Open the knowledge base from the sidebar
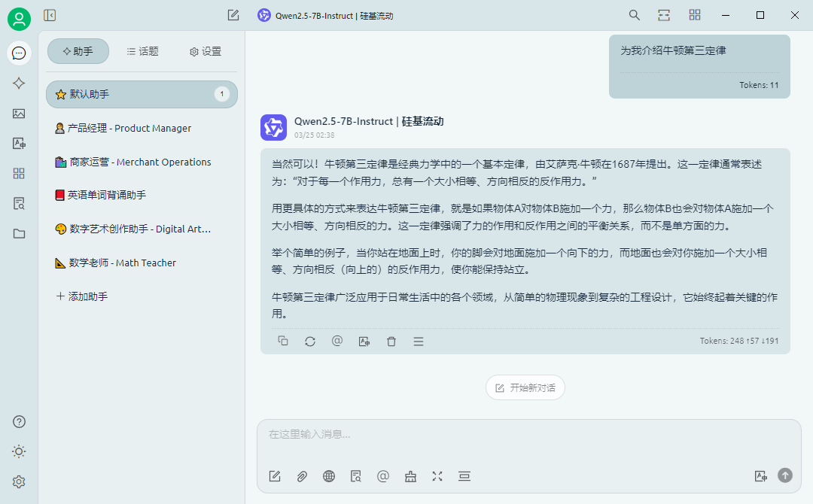 coord(19,203)
